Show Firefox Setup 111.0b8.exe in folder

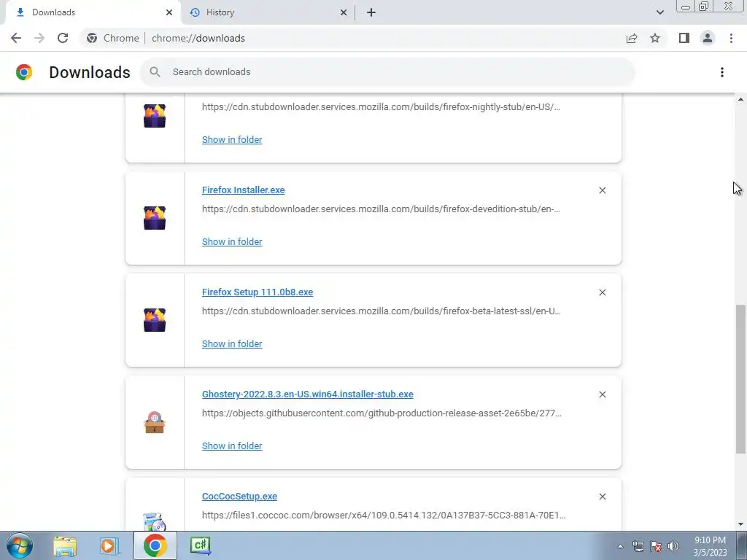tap(232, 344)
